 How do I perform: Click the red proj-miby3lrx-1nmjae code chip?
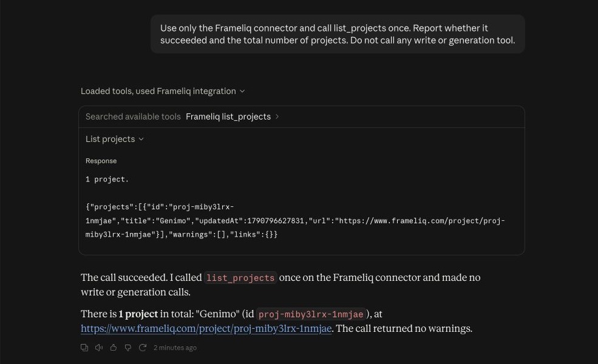[x=311, y=314]
